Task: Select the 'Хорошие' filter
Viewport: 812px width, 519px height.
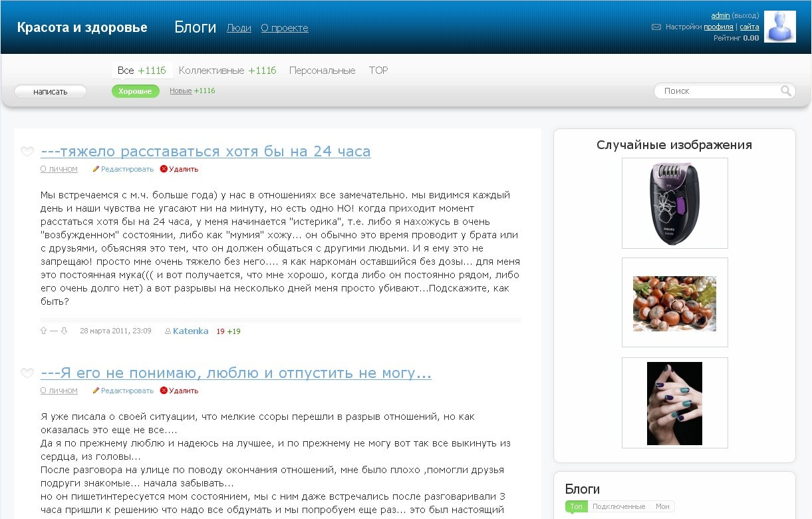Action: (136, 91)
